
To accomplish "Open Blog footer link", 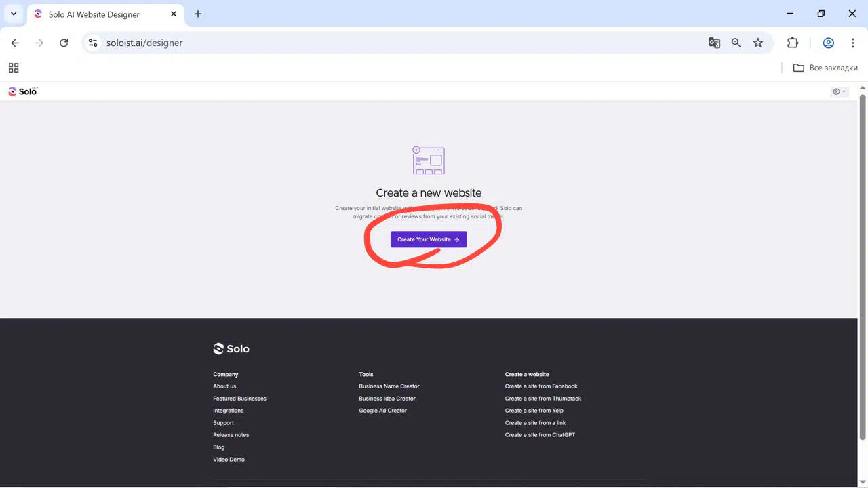I will tap(218, 447).
